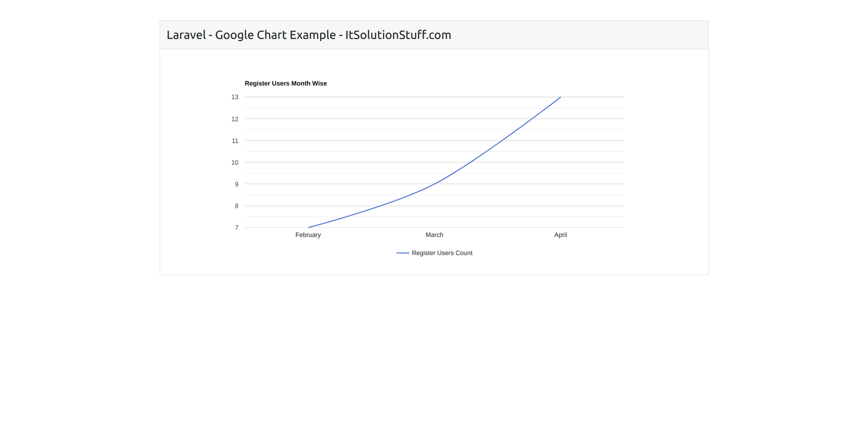Click the y-axis label 9
The width and height of the screenshot is (868, 421).
click(x=237, y=184)
